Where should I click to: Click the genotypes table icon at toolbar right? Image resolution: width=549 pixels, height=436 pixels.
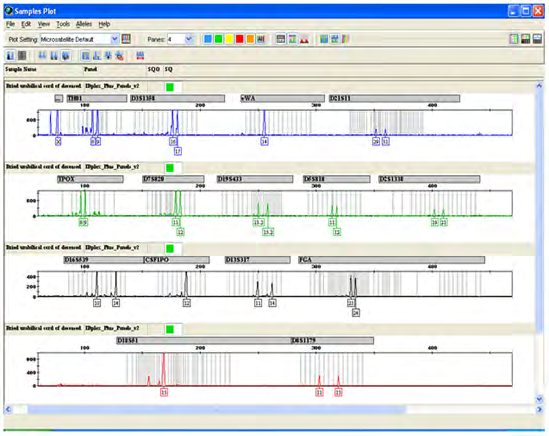click(526, 39)
